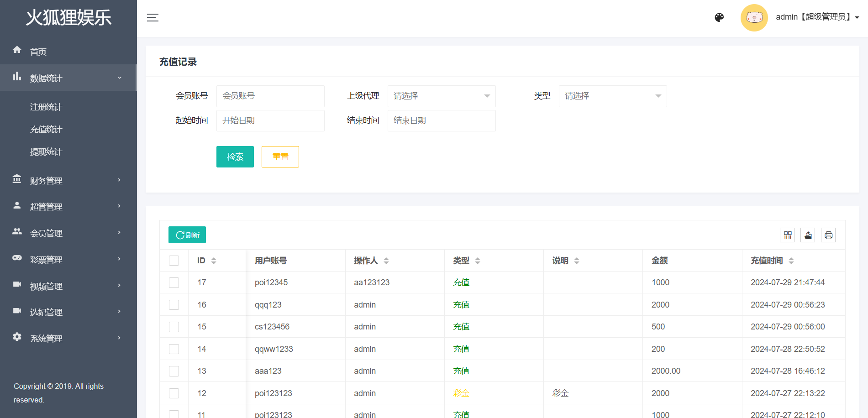Image resolution: width=868 pixels, height=418 pixels.
Task: Click the print table icon
Action: pyautogui.click(x=828, y=235)
